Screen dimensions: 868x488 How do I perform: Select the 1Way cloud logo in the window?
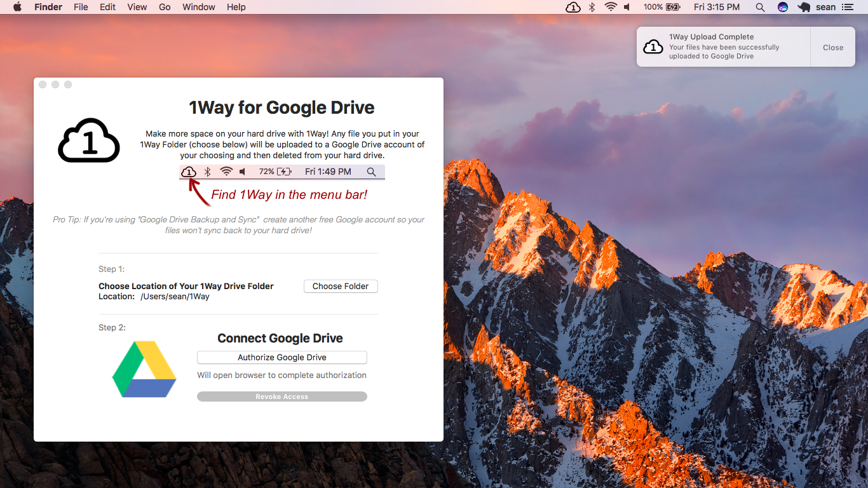tap(88, 140)
